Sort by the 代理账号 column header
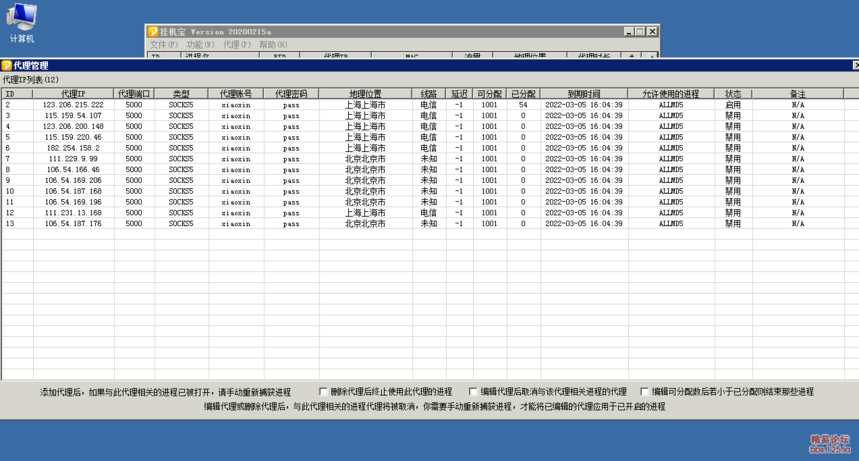The width and height of the screenshot is (859, 461). tap(236, 94)
